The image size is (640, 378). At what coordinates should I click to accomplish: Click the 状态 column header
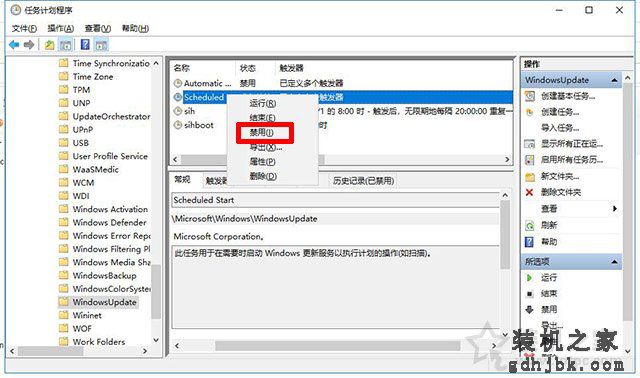point(247,68)
